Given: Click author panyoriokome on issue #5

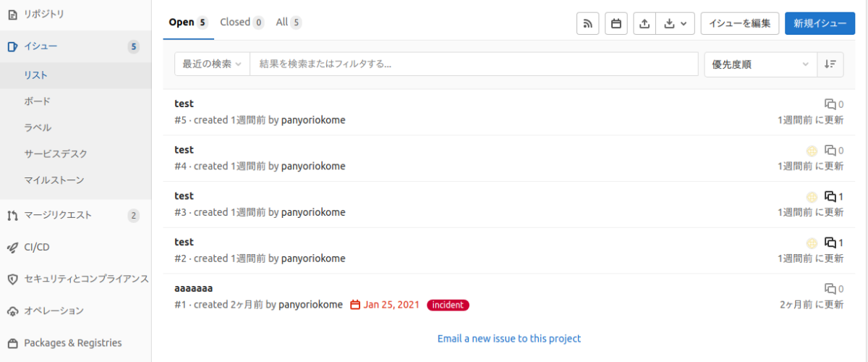Looking at the screenshot, I should point(313,120).
